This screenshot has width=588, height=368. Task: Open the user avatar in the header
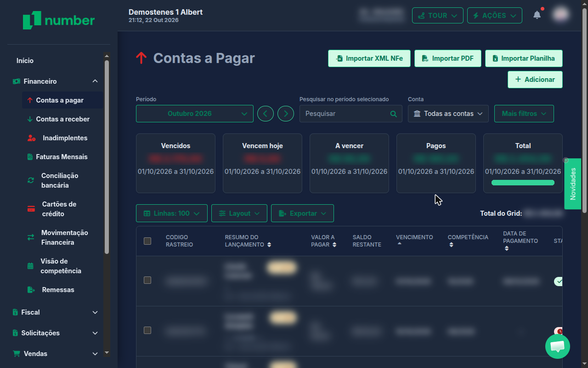click(560, 15)
